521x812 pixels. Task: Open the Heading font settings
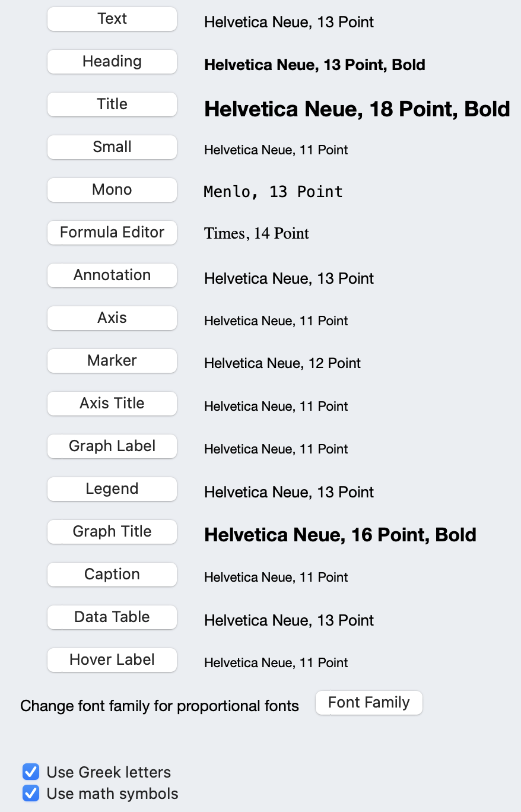click(x=112, y=62)
